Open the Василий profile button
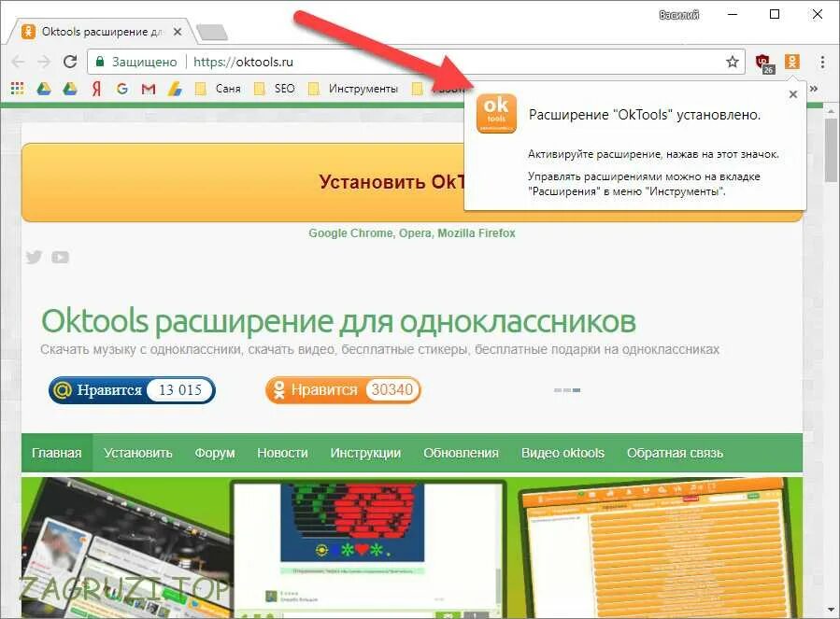 click(678, 15)
